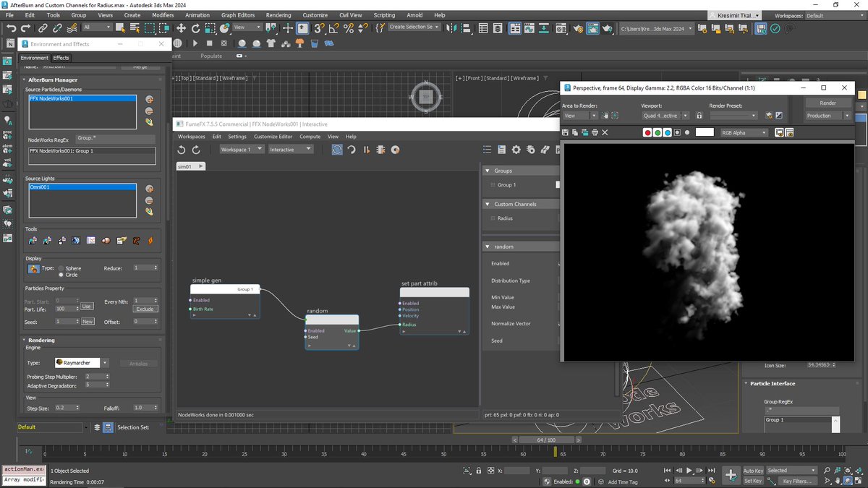868x488 pixels.
Task: Open the Workspace 1 dropdown in NodeWorks
Action: point(242,149)
